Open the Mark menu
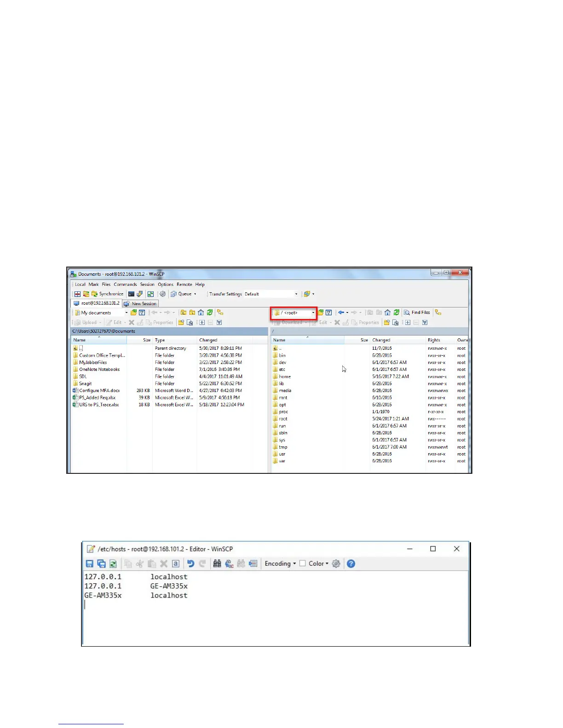This screenshot has height=728, width=563. coord(93,284)
